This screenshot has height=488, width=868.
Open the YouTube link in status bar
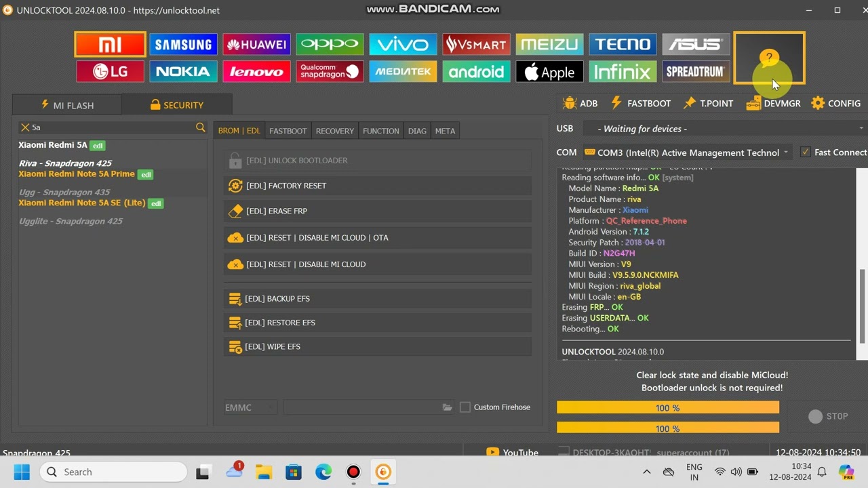pyautogui.click(x=512, y=453)
